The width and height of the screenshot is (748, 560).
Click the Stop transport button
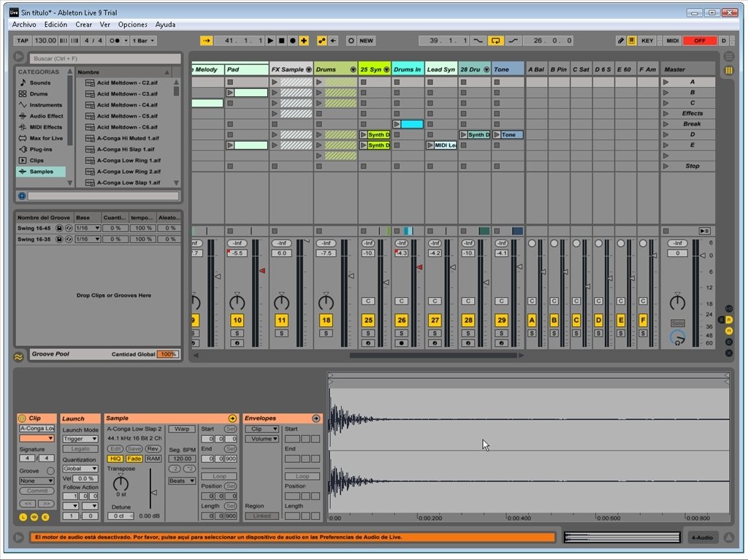tap(281, 41)
